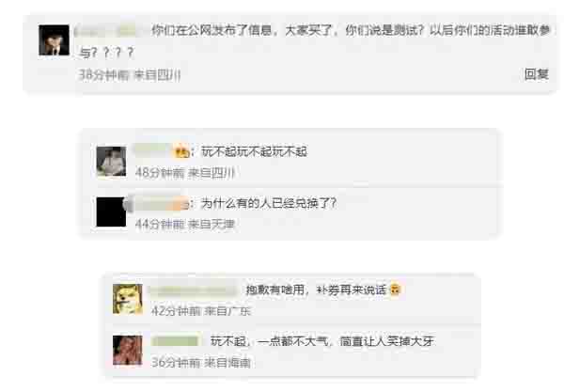The width and height of the screenshot is (564, 392).
Task: Click comment text 你们在公网发布了信息
Action: pos(211,30)
